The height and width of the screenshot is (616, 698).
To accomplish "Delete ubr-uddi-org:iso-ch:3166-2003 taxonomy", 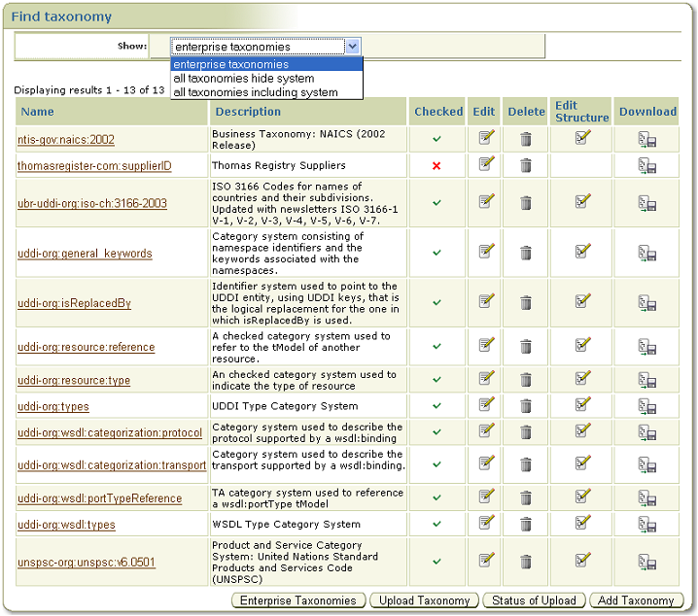I will point(526,203).
